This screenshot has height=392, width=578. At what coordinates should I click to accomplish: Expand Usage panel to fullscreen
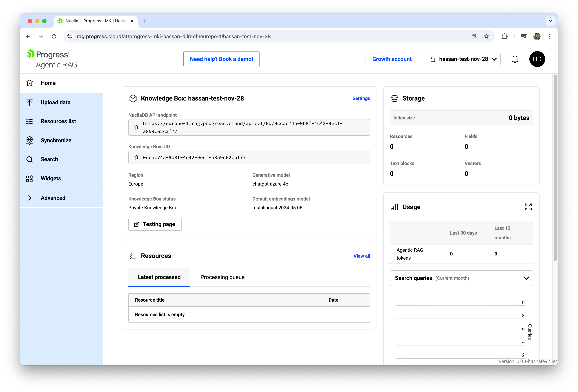(x=528, y=207)
